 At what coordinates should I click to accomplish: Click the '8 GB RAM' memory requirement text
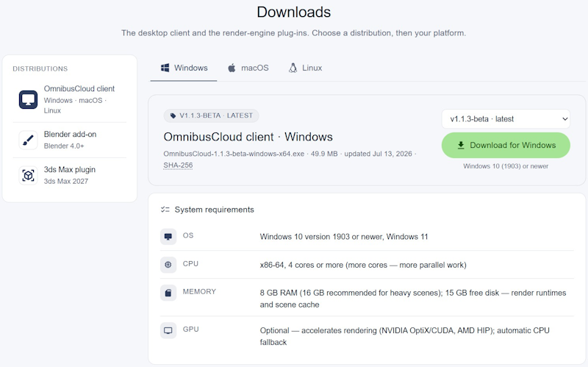click(413, 299)
